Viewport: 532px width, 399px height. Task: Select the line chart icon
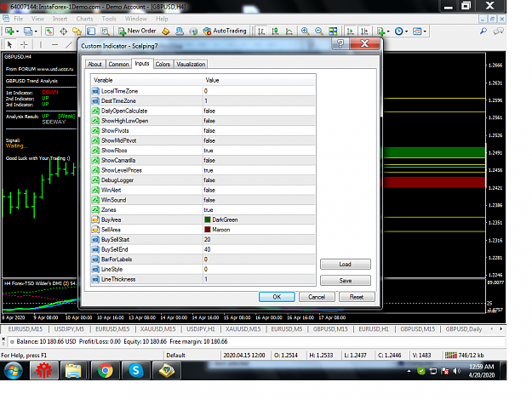tap(289, 31)
